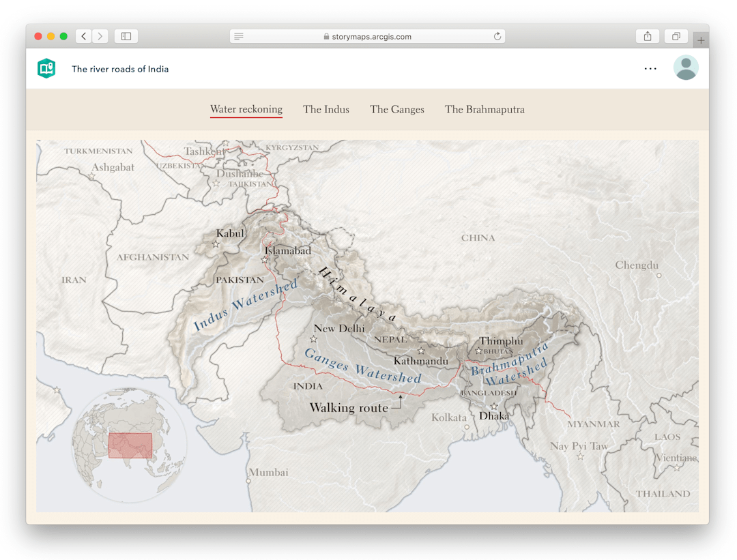Go back using browser back arrow
The image size is (737, 560).
[84, 36]
